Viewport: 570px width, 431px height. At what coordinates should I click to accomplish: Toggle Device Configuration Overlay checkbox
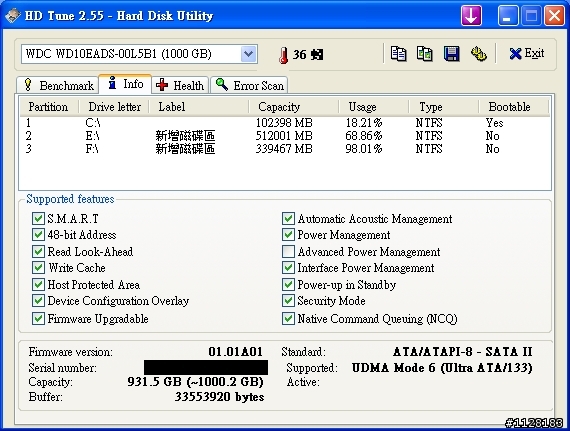point(38,301)
